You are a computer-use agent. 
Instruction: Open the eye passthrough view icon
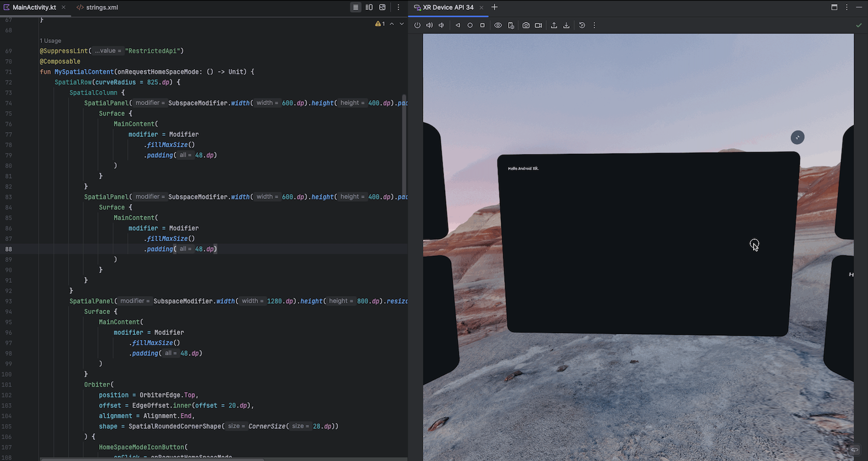click(x=498, y=25)
